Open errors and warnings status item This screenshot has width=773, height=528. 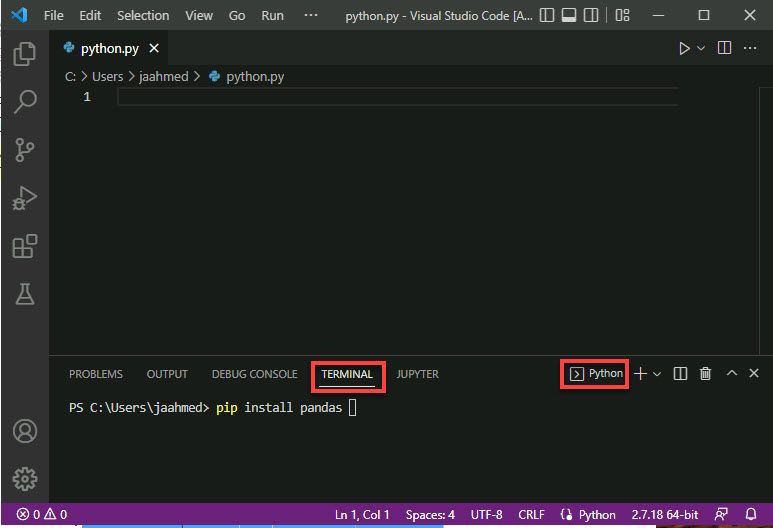coord(42,515)
